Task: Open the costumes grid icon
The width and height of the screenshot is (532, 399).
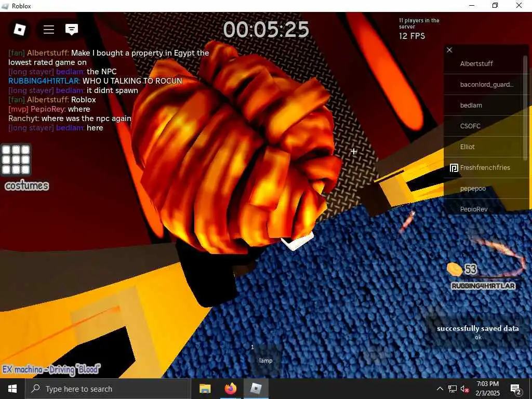Action: (16, 159)
